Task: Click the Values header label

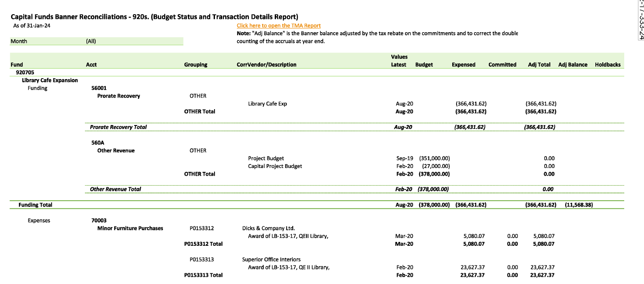Action: click(399, 57)
